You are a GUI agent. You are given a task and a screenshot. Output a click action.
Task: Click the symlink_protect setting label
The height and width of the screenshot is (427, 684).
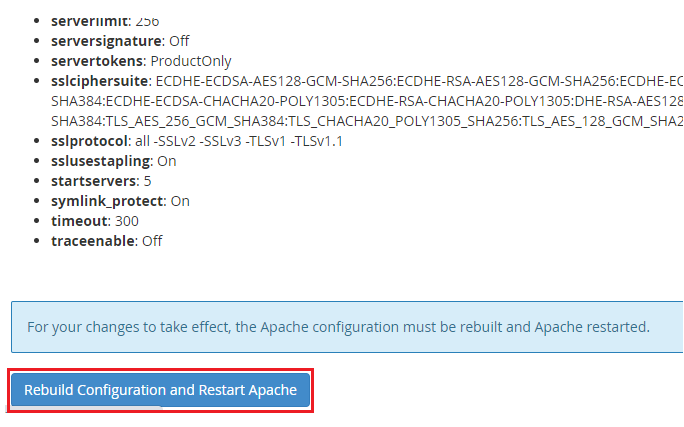(x=107, y=201)
